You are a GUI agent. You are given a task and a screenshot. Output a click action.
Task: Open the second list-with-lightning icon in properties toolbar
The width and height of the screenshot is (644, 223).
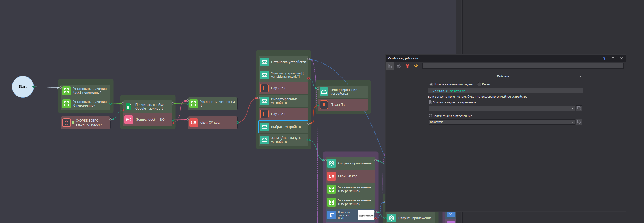tap(399, 66)
